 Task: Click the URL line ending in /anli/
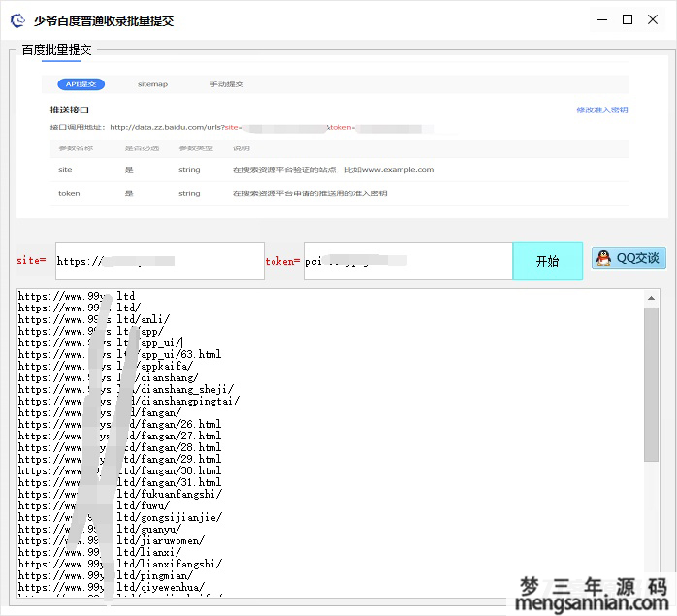pyautogui.click(x=94, y=319)
